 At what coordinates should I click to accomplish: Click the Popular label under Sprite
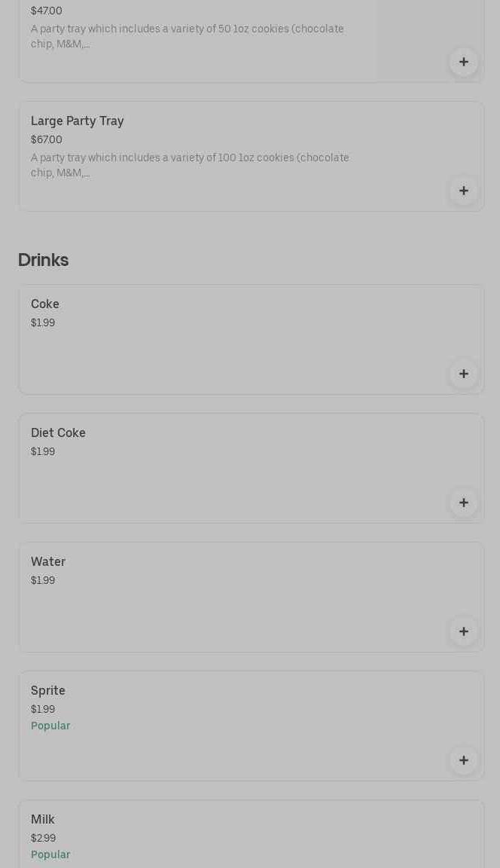50,726
